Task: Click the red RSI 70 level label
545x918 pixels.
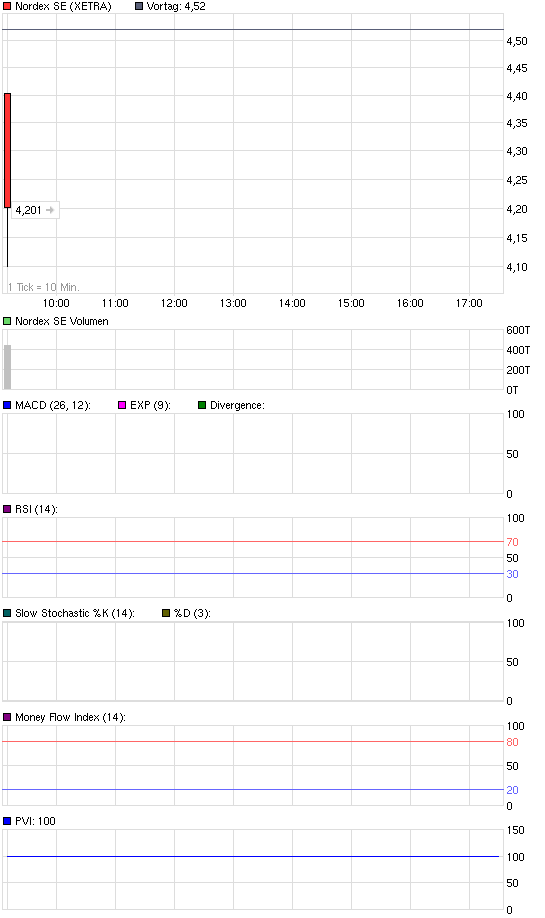Action: 512,542
